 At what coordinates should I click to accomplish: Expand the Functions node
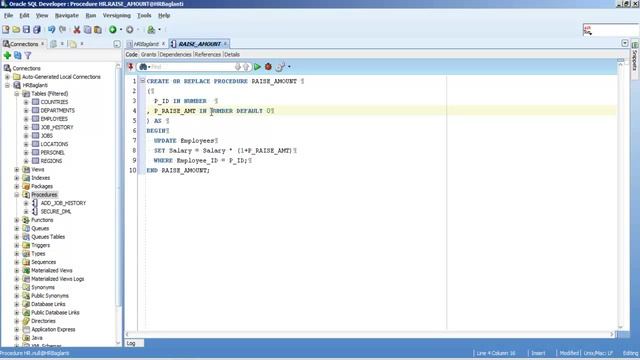[x=17, y=220]
